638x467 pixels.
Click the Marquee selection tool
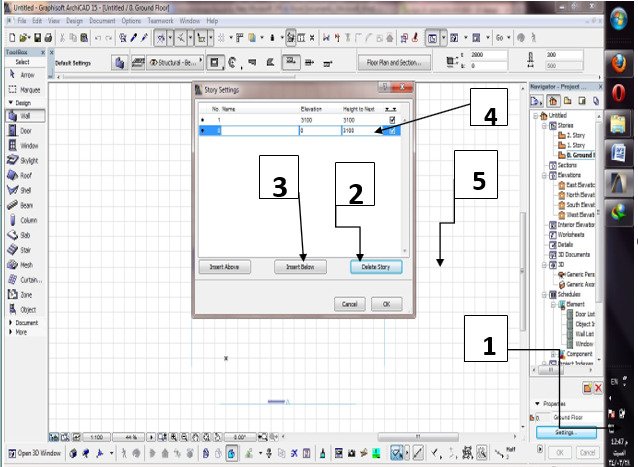24,87
